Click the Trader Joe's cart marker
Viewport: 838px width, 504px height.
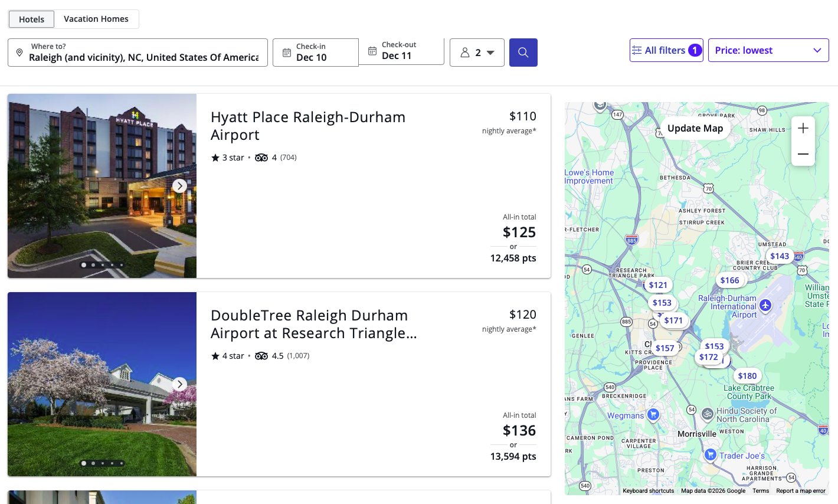(711, 455)
